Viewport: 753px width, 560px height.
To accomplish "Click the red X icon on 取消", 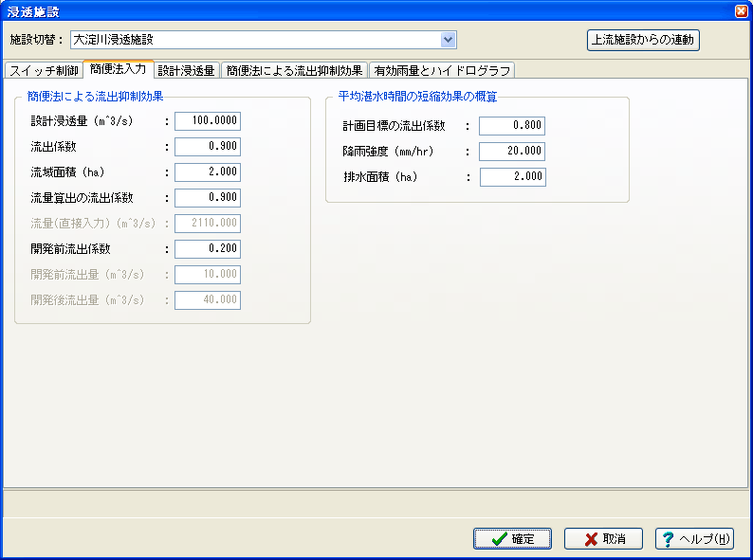I will pyautogui.click(x=591, y=539).
